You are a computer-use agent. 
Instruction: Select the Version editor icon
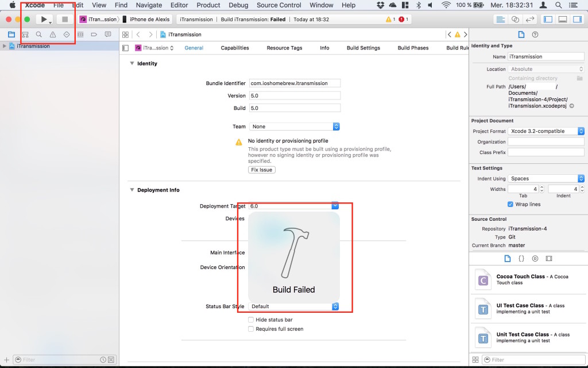coord(530,20)
